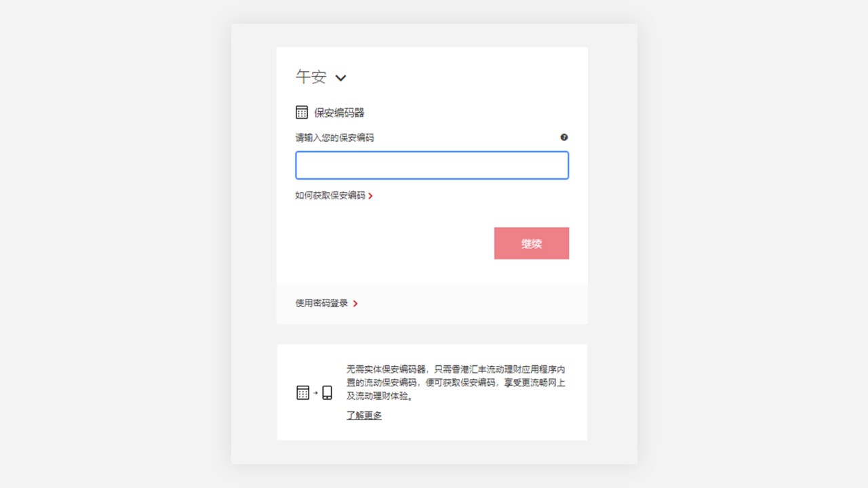Click the mobile phone icon in info card
This screenshot has height=488, width=868.
[327, 392]
